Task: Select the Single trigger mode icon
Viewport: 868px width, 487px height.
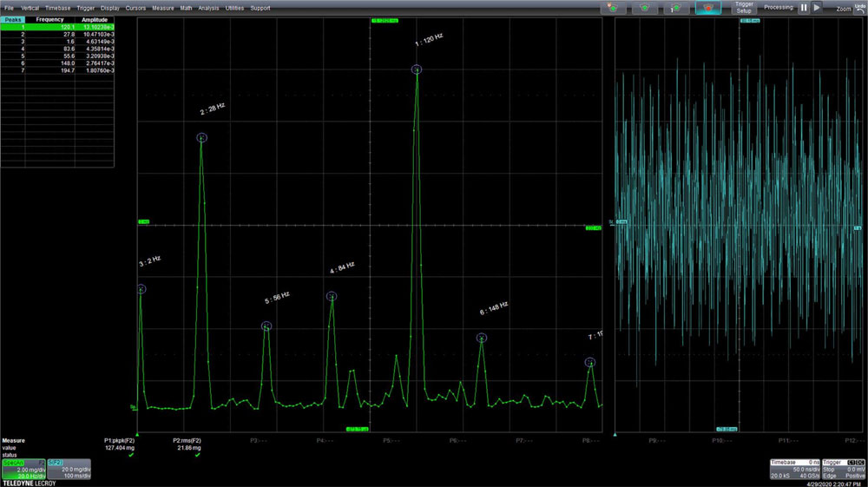Action: click(677, 8)
